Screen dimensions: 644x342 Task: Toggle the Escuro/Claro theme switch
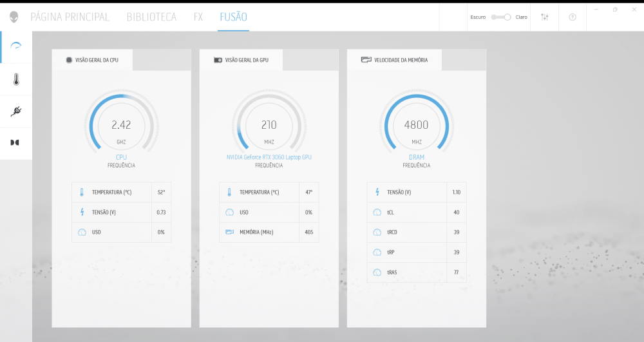coord(500,17)
